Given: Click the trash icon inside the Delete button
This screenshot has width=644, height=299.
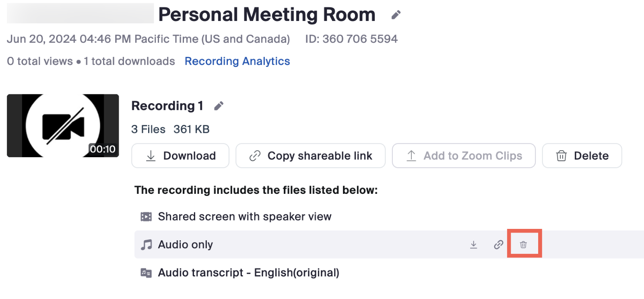Looking at the screenshot, I should point(561,156).
